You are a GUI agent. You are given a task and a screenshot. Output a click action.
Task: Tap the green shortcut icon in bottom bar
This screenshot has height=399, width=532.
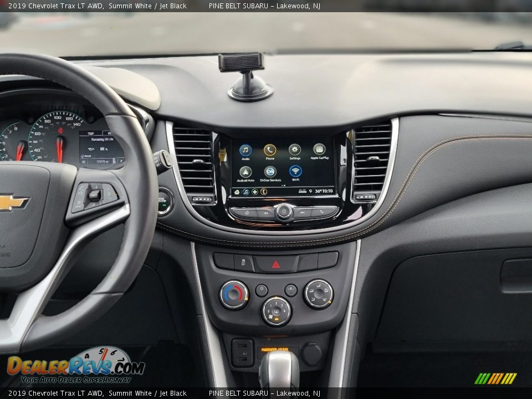(254, 192)
